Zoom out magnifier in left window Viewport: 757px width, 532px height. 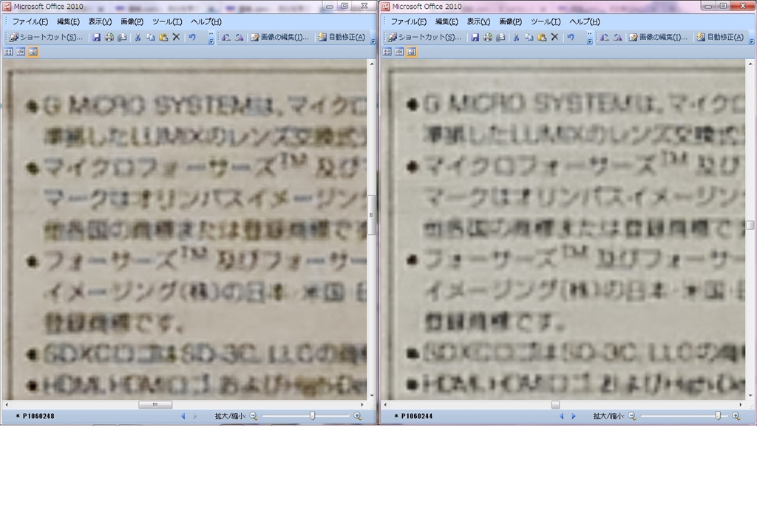254,416
